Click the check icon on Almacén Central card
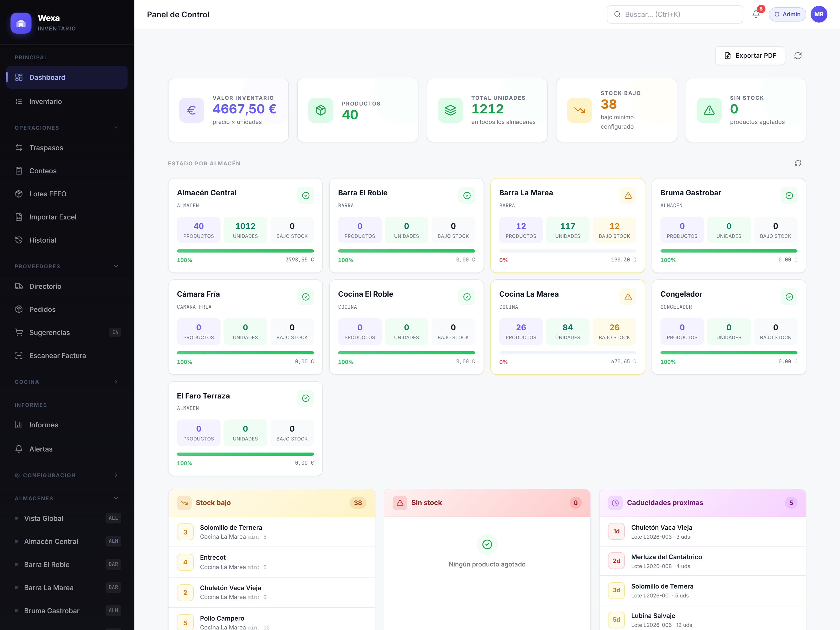 tap(306, 196)
